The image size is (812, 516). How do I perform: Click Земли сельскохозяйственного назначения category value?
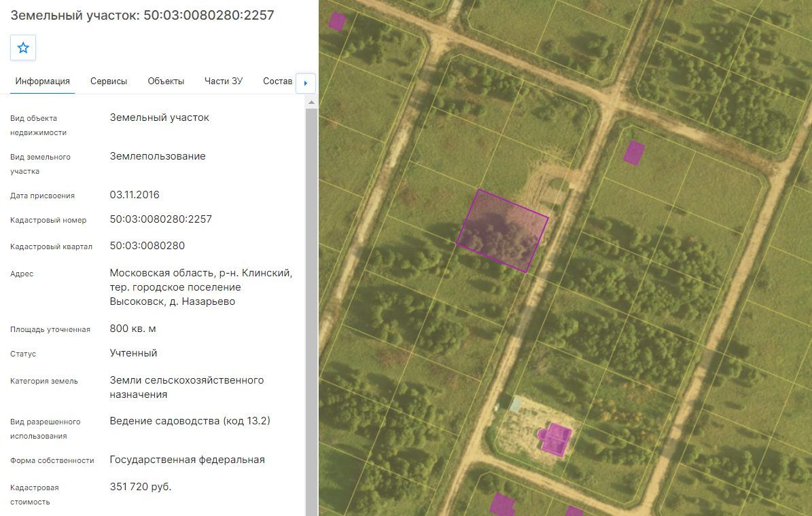(187, 387)
